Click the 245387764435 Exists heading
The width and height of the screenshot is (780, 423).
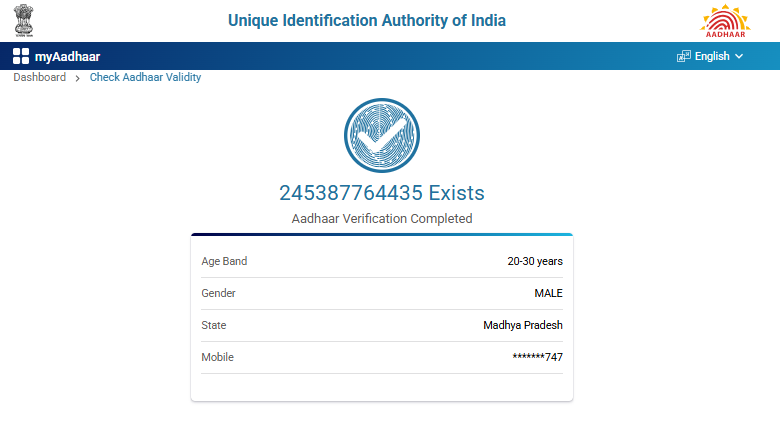[x=382, y=192]
